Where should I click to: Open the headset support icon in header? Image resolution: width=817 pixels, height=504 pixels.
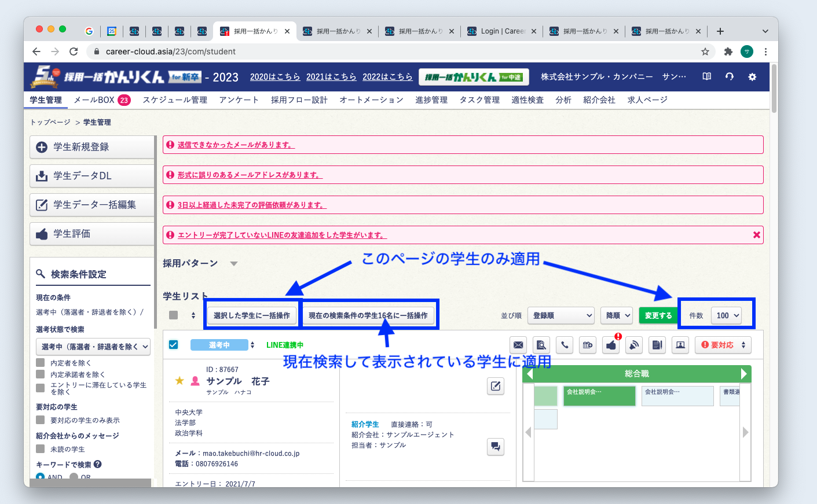729,76
